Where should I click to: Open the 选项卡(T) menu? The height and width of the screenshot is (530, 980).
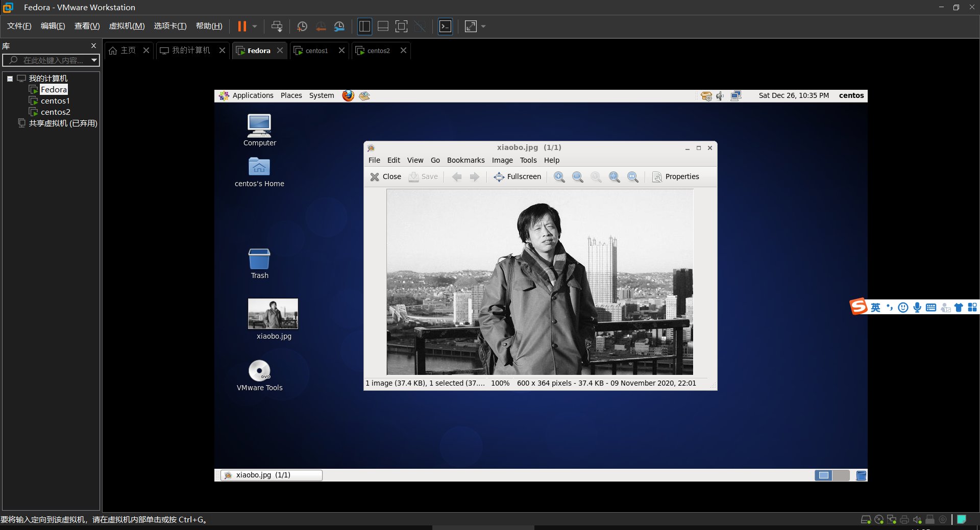tap(170, 26)
